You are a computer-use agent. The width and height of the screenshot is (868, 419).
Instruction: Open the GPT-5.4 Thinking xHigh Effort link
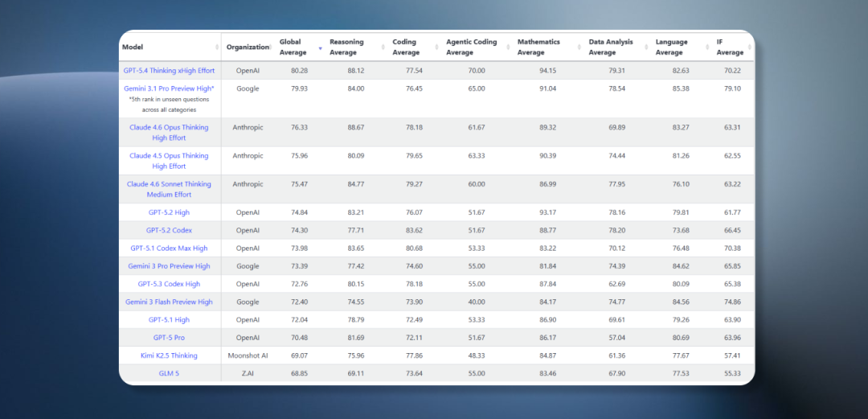(169, 71)
